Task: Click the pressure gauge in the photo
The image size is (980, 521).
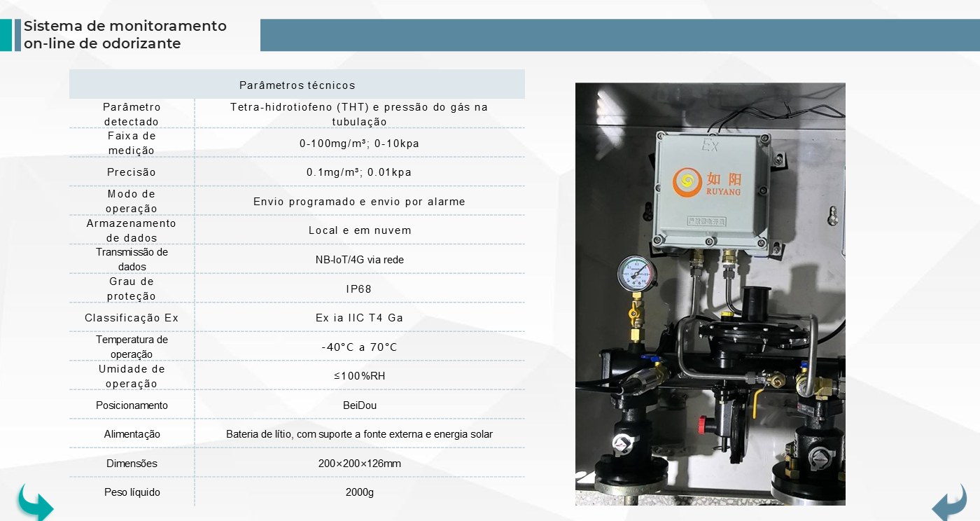Action: (637, 274)
